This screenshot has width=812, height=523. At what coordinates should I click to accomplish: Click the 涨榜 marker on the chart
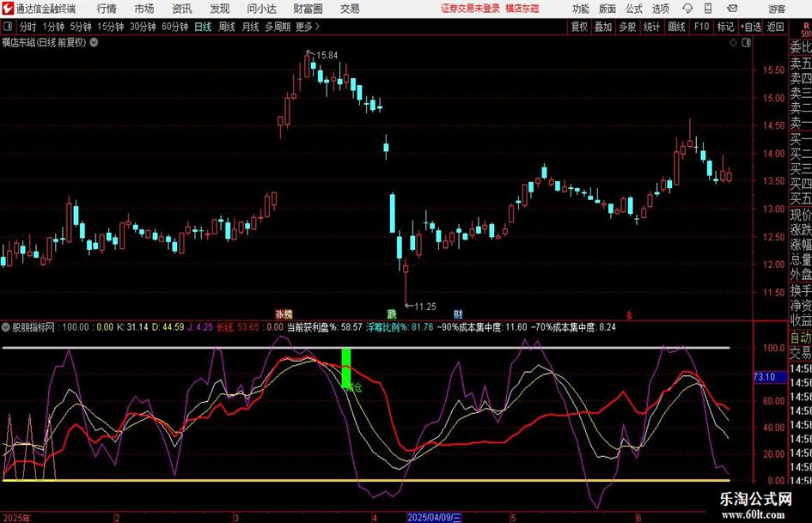tap(284, 313)
